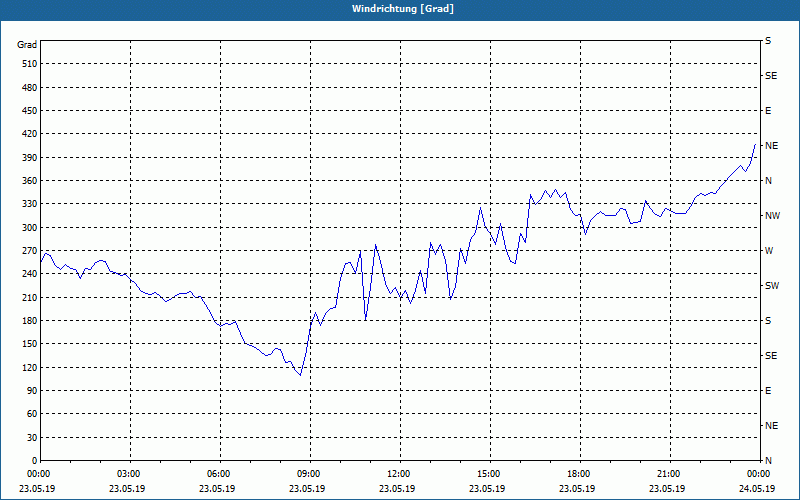Click the 'Grad' unit label on the axis
The height and width of the screenshot is (500, 800).
tap(27, 45)
